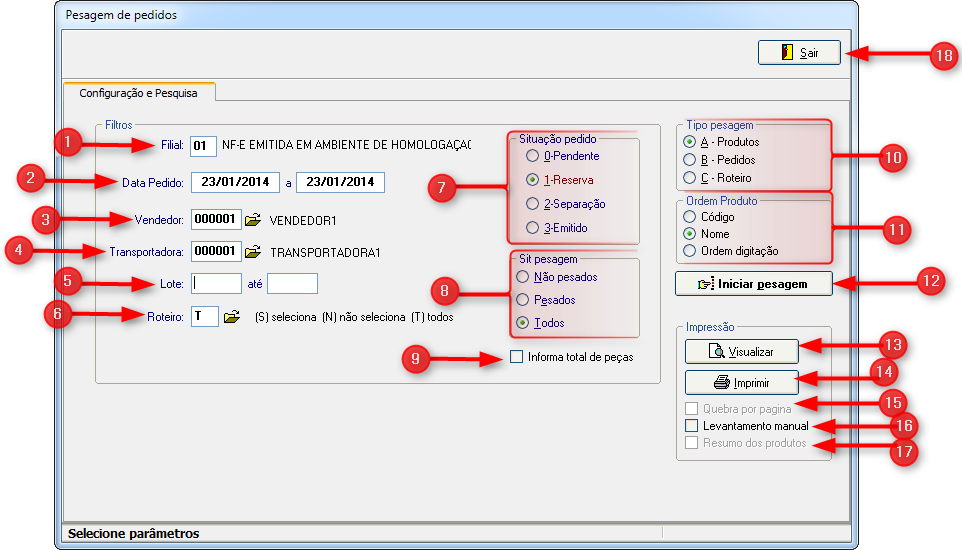Select 3-Emitido order status
The width and height of the screenshot is (962, 550).
click(532, 228)
